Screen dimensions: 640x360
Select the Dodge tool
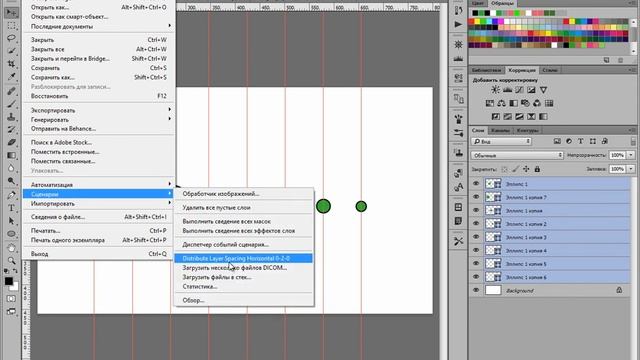click(x=11, y=181)
